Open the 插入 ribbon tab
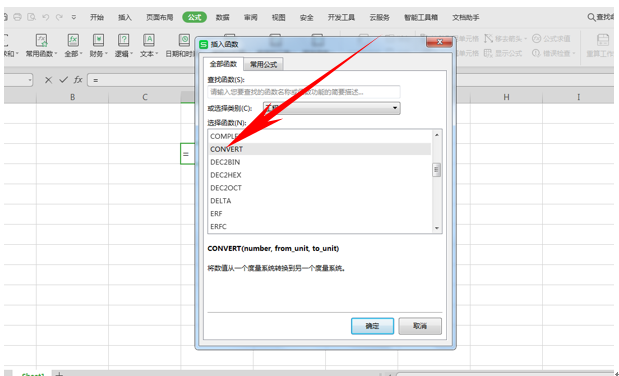The height and width of the screenshot is (376, 619). tap(125, 17)
